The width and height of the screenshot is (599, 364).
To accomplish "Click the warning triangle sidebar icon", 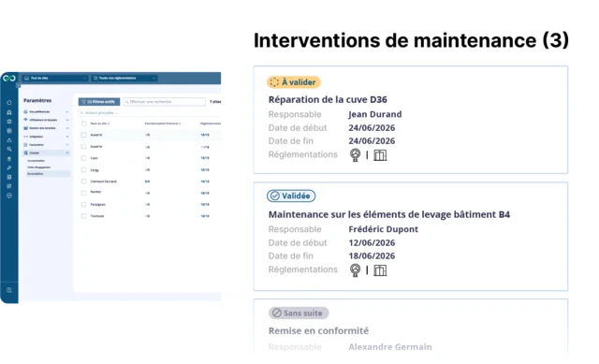I will click(9, 140).
